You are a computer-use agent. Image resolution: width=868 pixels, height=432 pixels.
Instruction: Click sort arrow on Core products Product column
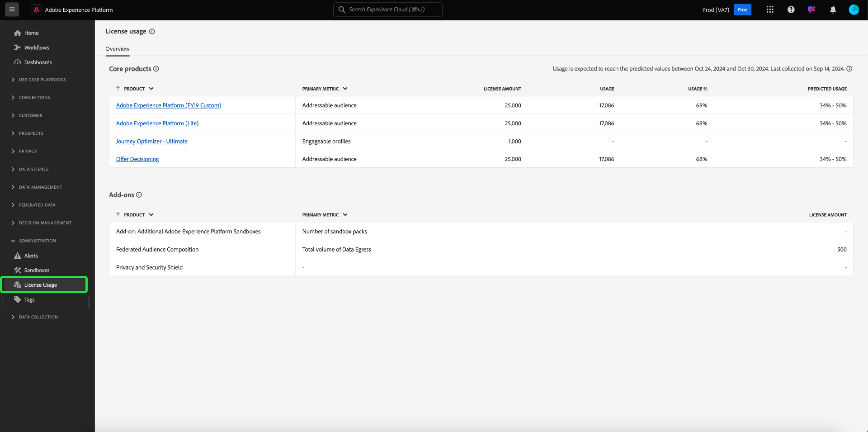118,89
